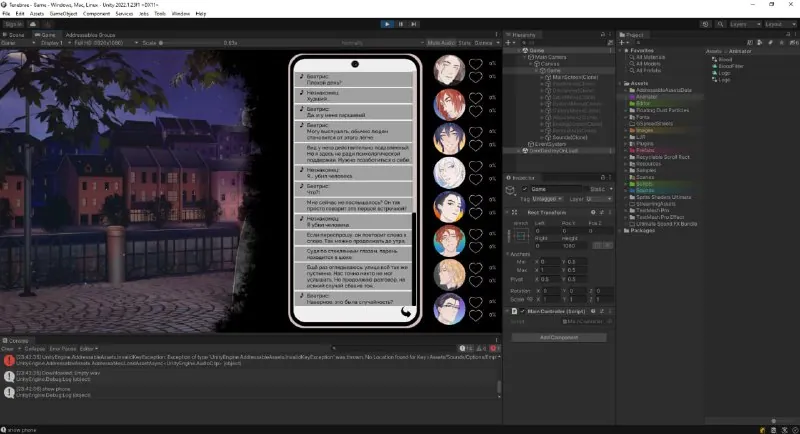800x434 pixels.
Task: Open the cloud services icon
Action: tap(33, 24)
